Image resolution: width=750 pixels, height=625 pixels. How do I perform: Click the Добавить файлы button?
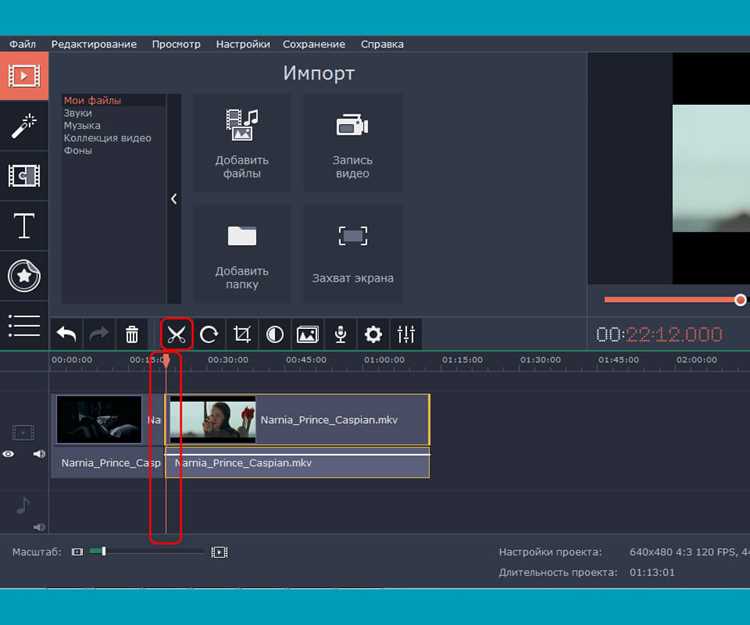point(242,143)
